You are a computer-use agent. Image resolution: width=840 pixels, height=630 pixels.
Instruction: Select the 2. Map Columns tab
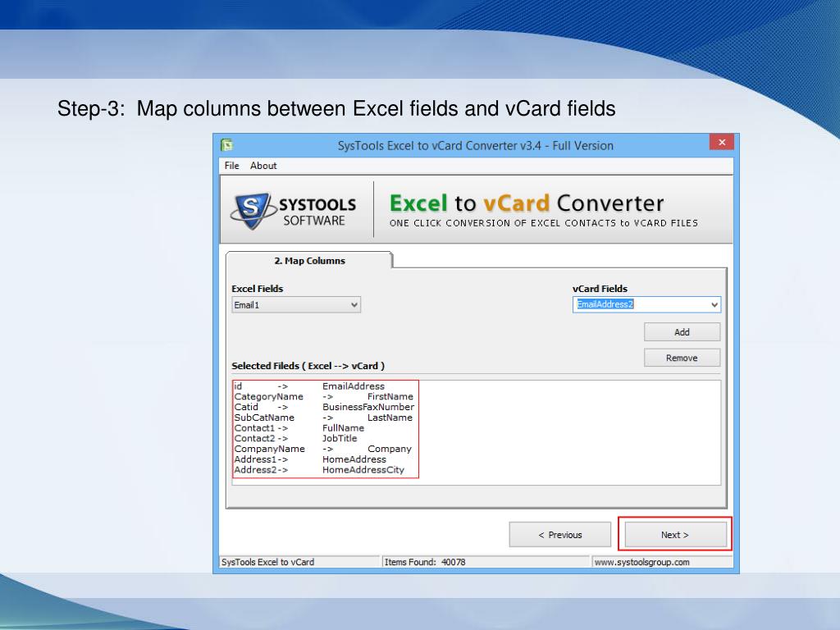click(309, 260)
